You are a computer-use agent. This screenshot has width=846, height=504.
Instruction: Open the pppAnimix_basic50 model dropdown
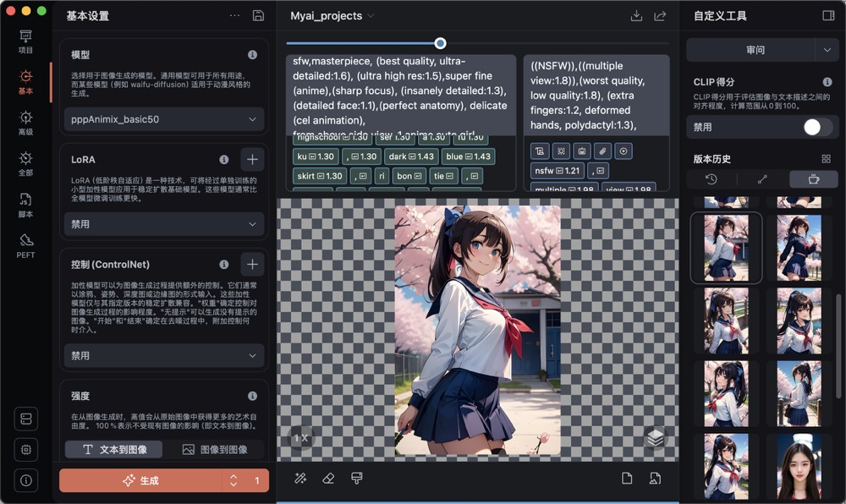pos(164,119)
